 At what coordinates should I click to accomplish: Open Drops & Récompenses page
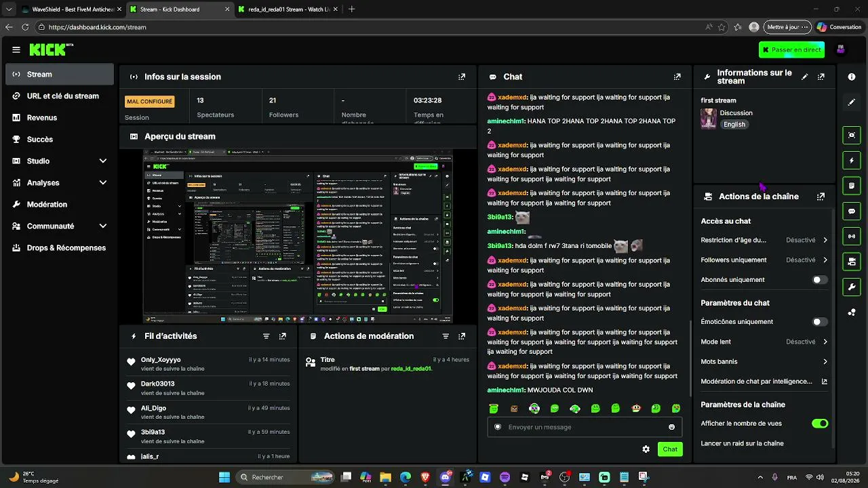60,248
